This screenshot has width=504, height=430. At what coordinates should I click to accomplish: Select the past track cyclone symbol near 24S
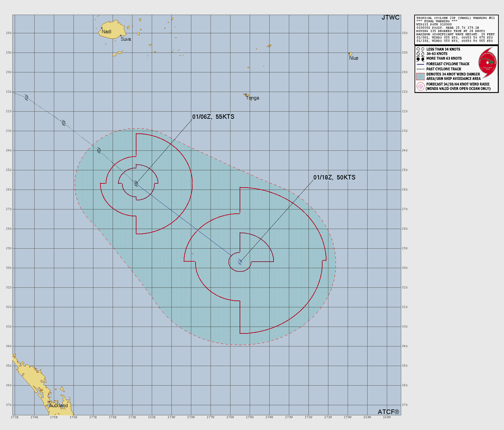99,150
